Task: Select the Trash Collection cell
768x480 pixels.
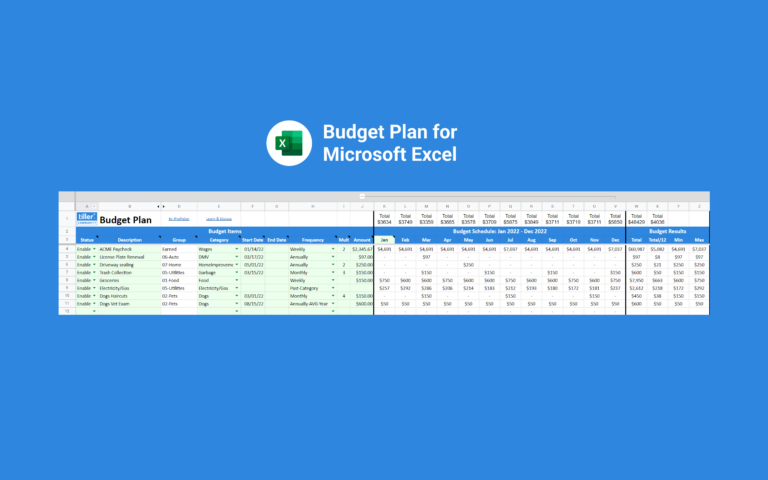Action: [130, 272]
